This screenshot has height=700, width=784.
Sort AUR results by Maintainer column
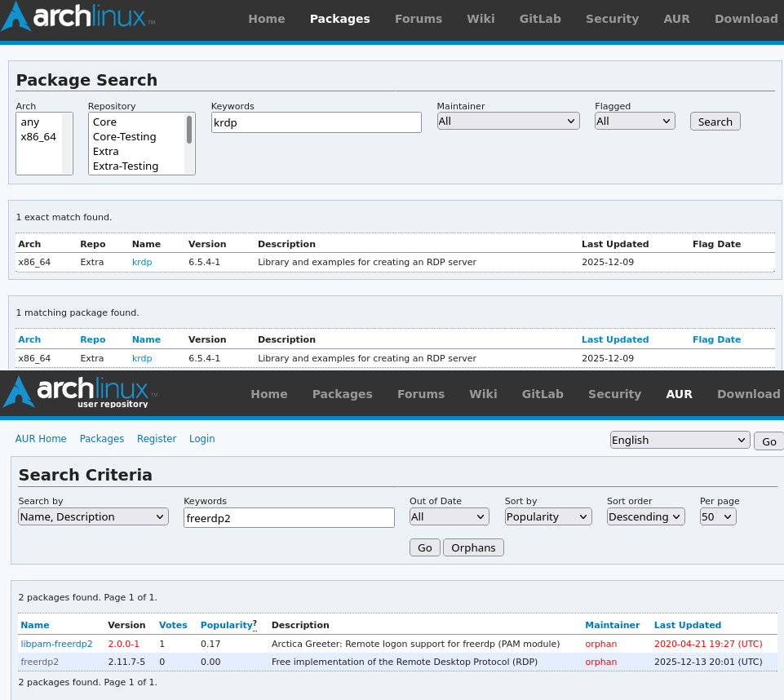[613, 625]
